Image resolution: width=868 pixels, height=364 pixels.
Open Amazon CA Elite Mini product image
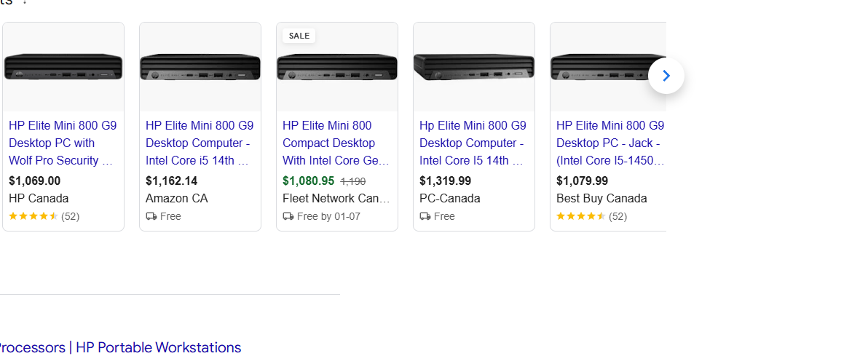pos(200,67)
